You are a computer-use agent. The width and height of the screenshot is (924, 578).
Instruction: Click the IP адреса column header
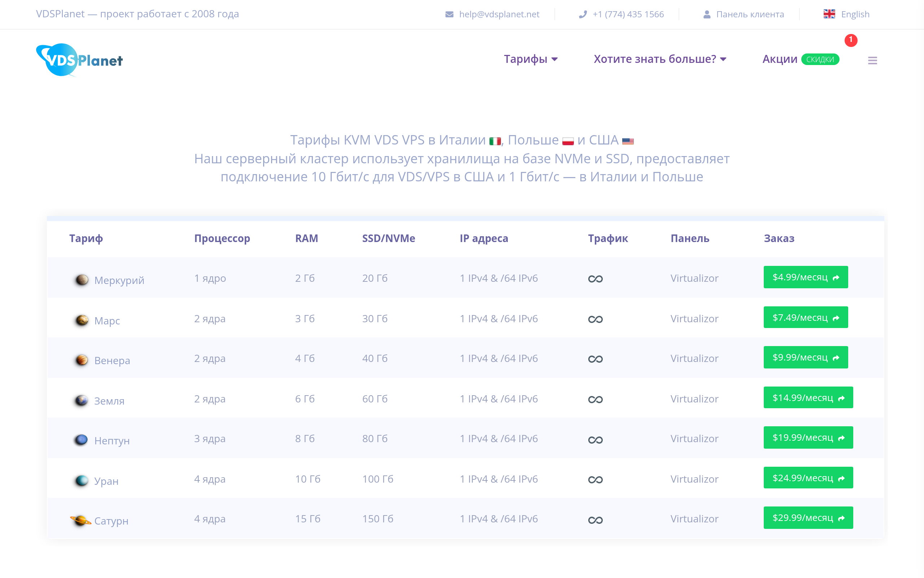(x=484, y=238)
